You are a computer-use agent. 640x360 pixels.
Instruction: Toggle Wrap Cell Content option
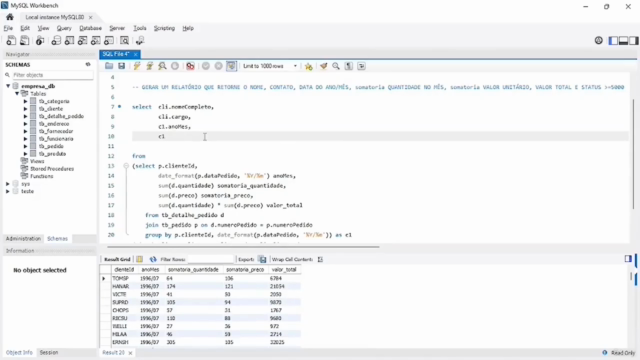320,259
